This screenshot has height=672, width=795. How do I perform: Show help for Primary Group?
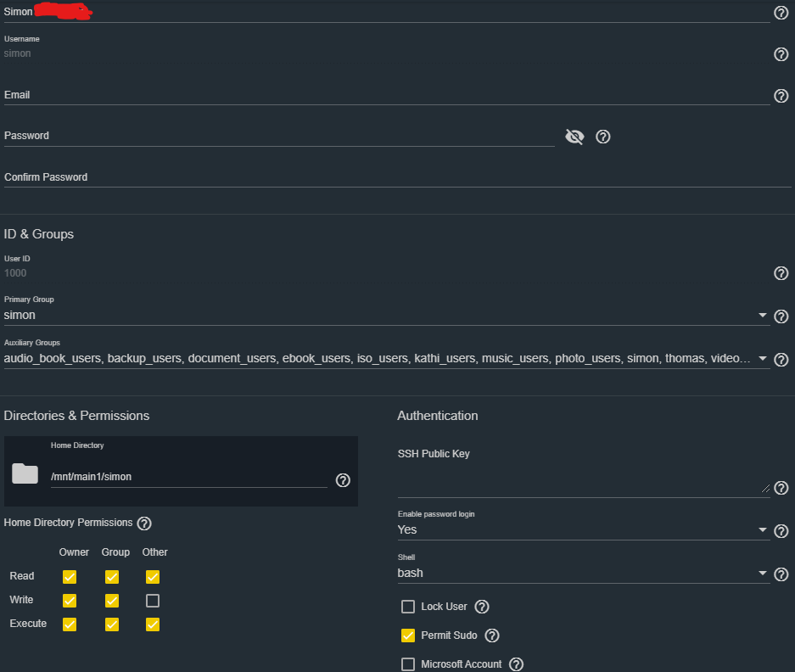coord(781,316)
